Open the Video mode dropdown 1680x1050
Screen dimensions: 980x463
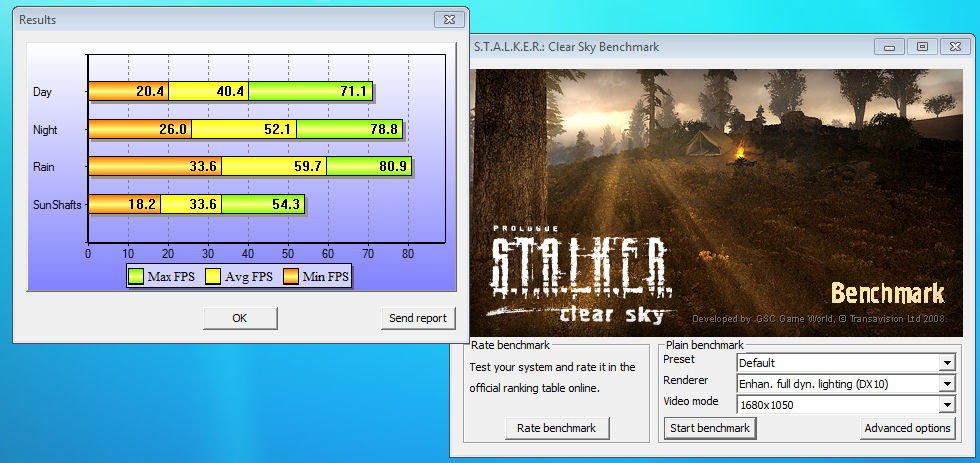[x=846, y=405]
